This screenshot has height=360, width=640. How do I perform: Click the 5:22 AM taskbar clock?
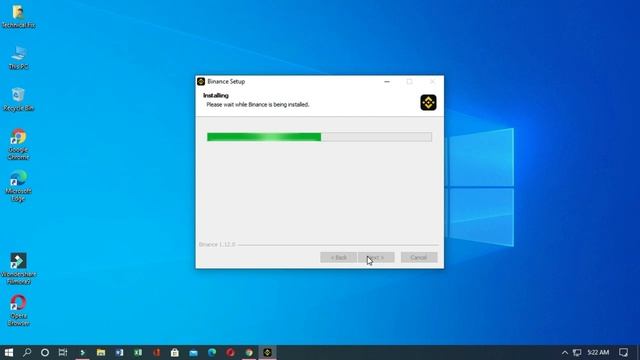[598, 352]
